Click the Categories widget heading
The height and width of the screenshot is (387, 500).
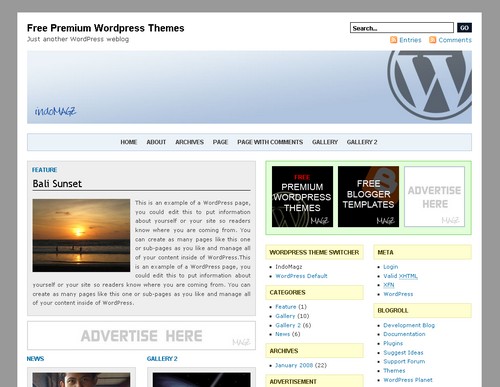tap(314, 292)
